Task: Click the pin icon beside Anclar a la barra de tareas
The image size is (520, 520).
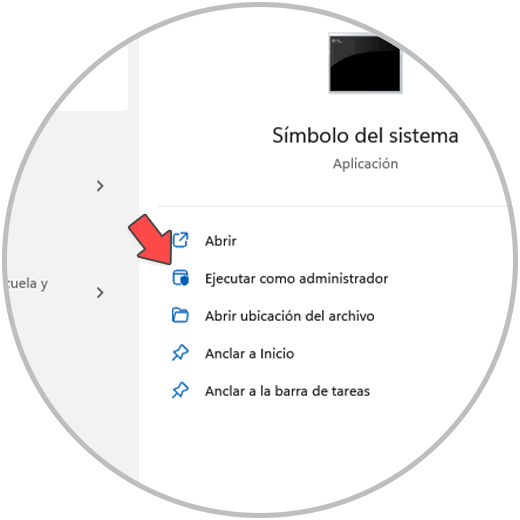Action: (180, 390)
